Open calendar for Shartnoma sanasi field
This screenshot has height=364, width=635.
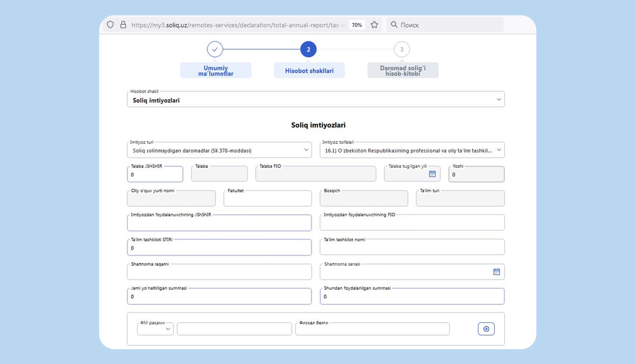pos(496,272)
